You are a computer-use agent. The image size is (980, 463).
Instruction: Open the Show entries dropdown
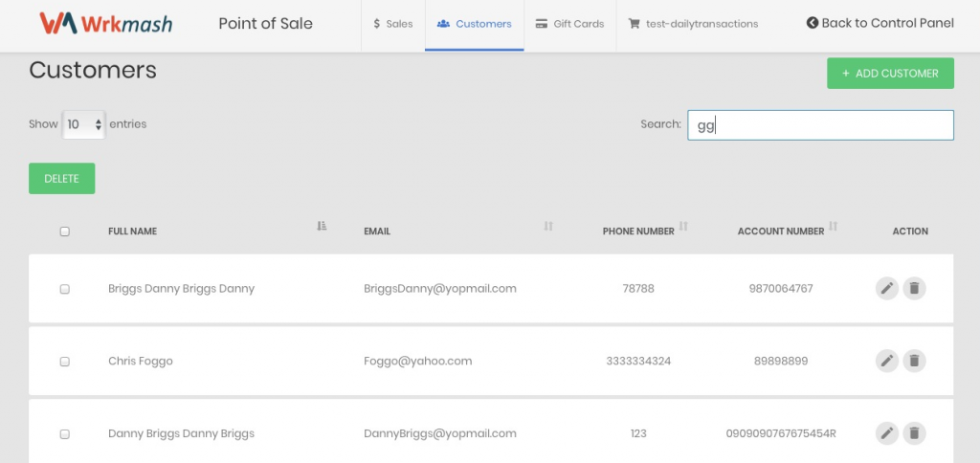(x=83, y=124)
